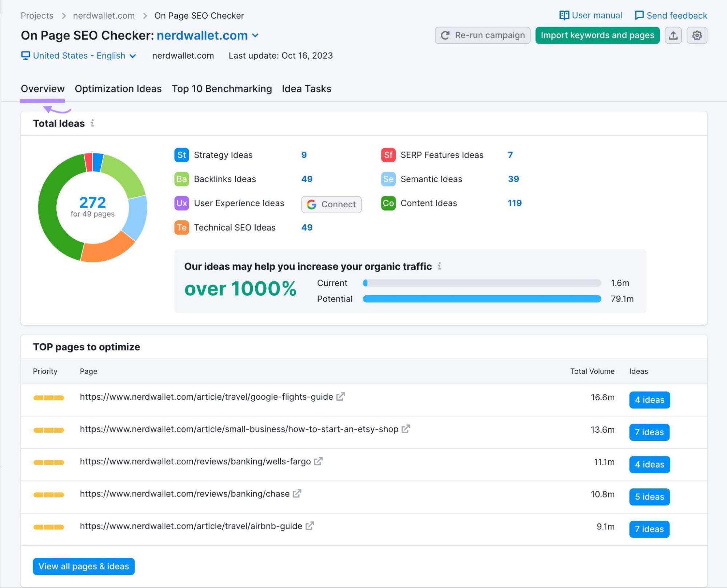Go to Idea Tasks tab

pyautogui.click(x=307, y=89)
